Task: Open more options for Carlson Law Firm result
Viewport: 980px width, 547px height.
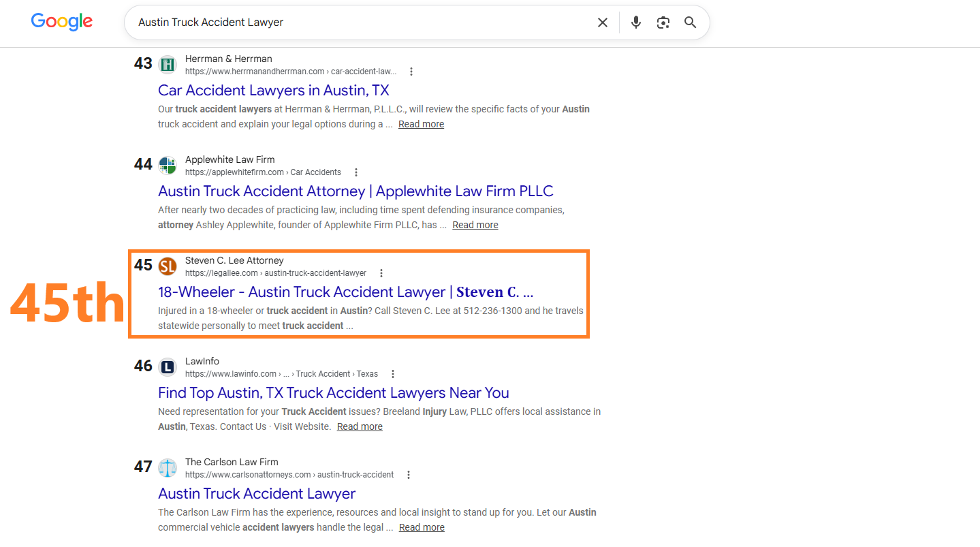Action: pos(409,475)
